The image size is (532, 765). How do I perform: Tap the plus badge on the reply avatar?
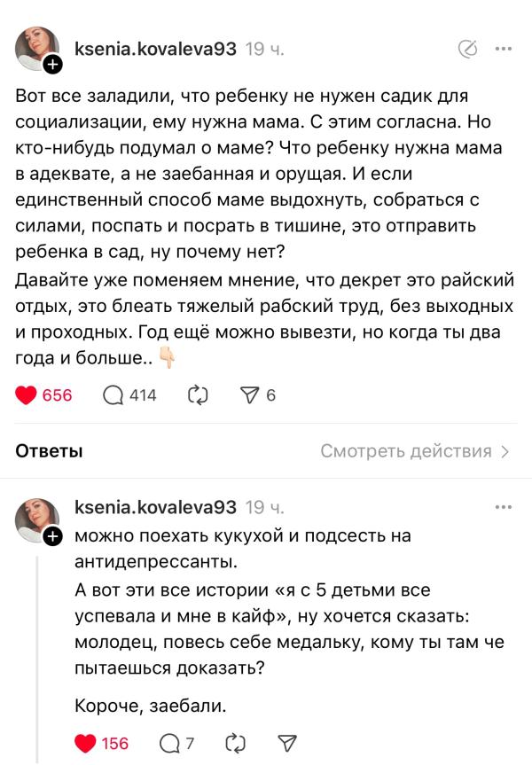coord(53,536)
